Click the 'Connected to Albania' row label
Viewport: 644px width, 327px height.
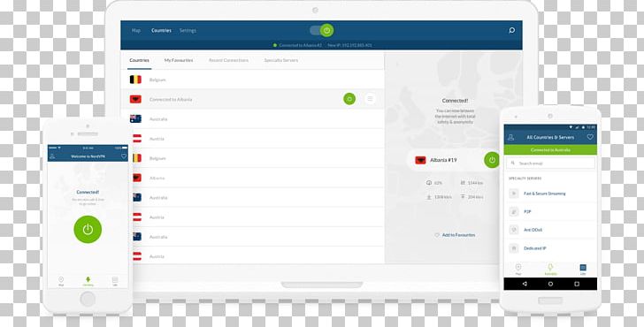(171, 99)
